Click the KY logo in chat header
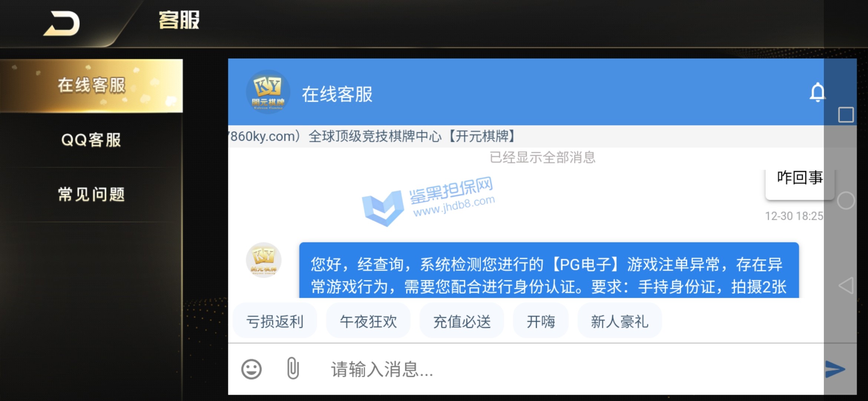Image resolution: width=868 pixels, height=401 pixels. click(x=268, y=92)
